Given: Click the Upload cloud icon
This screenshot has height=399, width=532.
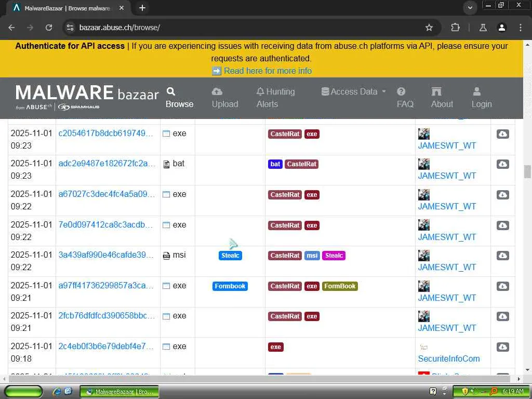Looking at the screenshot, I should (x=217, y=91).
